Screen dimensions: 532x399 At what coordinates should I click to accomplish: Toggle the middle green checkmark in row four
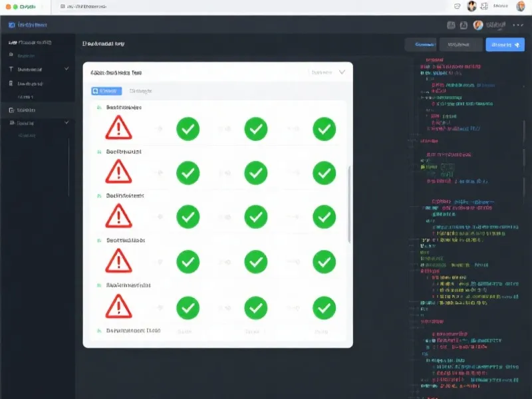[x=256, y=261]
